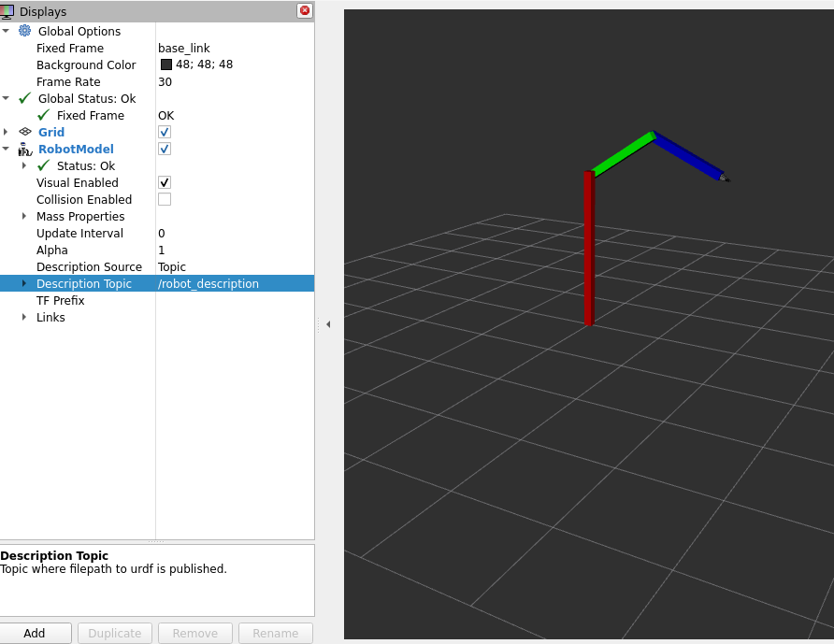Select the Visual Enabled label
This screenshot has height=644, width=834.
[x=77, y=183]
